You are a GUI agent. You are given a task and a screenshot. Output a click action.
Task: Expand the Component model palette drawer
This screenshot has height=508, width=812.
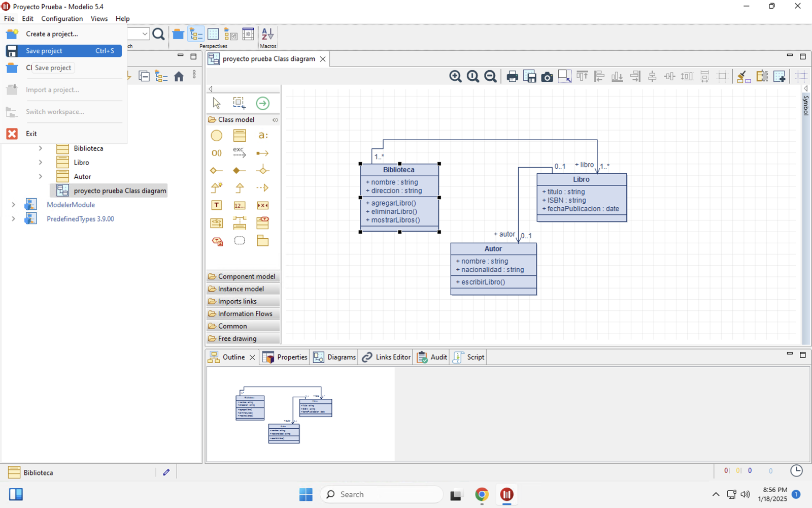(243, 276)
